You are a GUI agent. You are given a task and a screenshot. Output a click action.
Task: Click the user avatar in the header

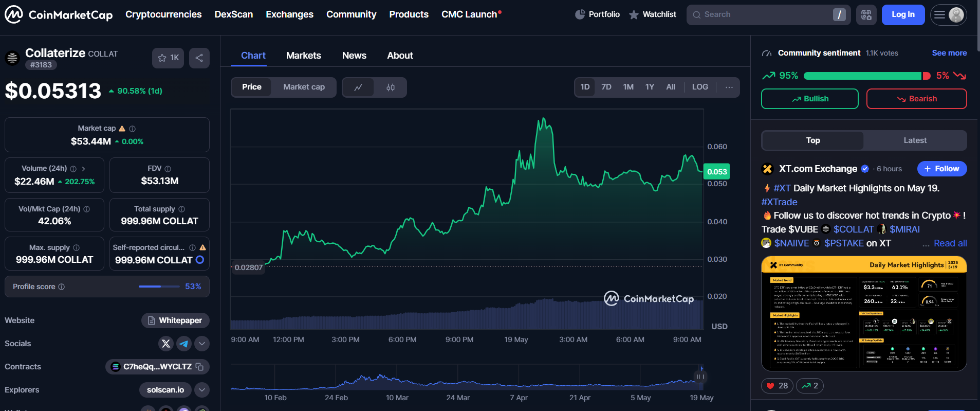956,15
